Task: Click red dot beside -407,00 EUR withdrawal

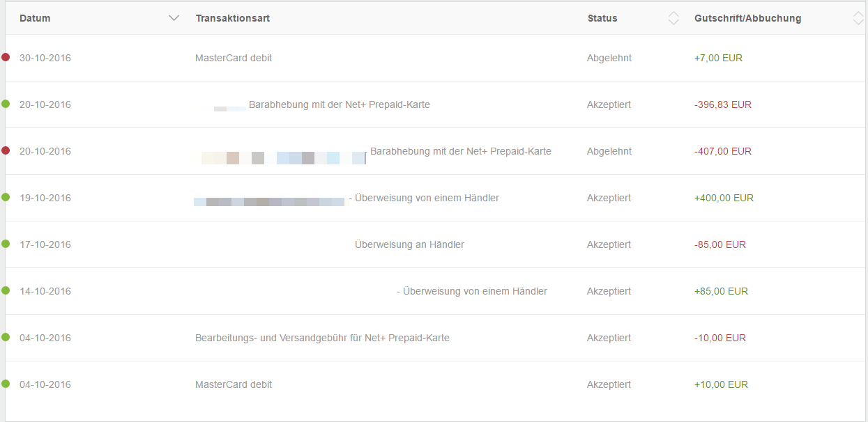Action: [x=6, y=150]
